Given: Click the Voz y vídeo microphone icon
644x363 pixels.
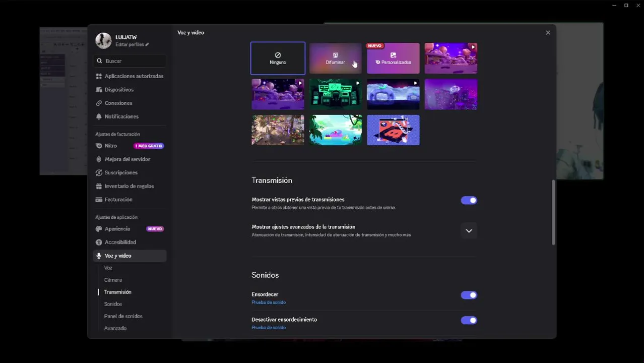Looking at the screenshot, I should 99,256.
